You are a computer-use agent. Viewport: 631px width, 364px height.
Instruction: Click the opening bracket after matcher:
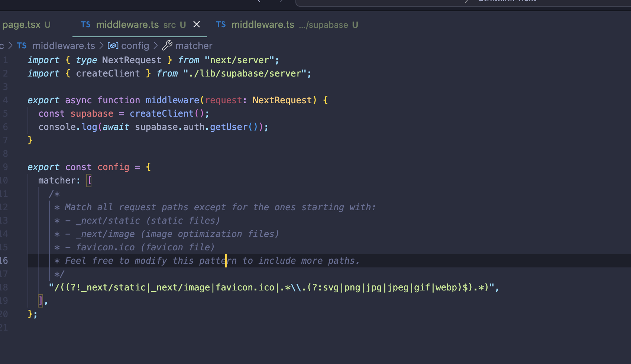point(89,181)
